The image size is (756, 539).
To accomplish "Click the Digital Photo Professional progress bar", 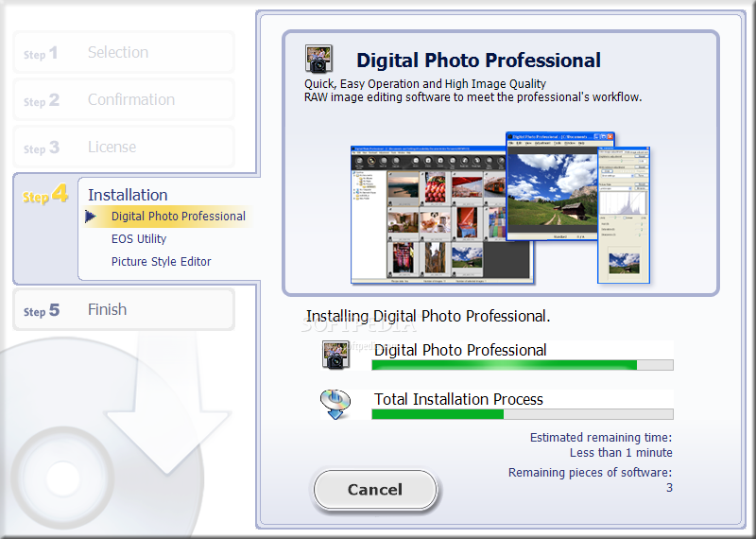I will (x=523, y=365).
